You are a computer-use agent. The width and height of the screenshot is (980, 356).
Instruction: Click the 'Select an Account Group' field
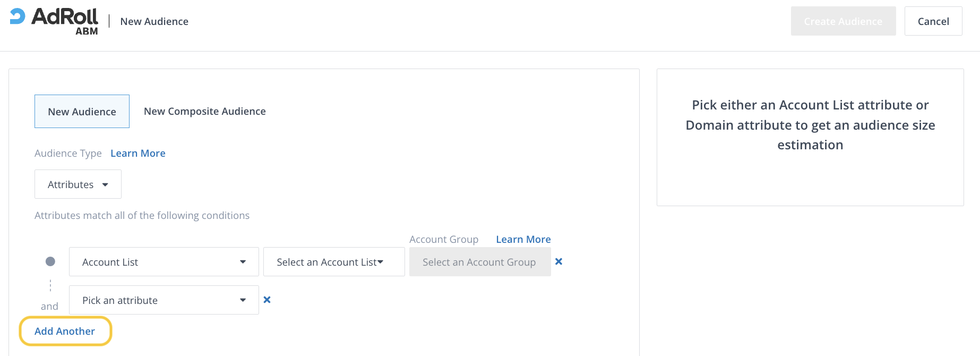click(x=479, y=262)
